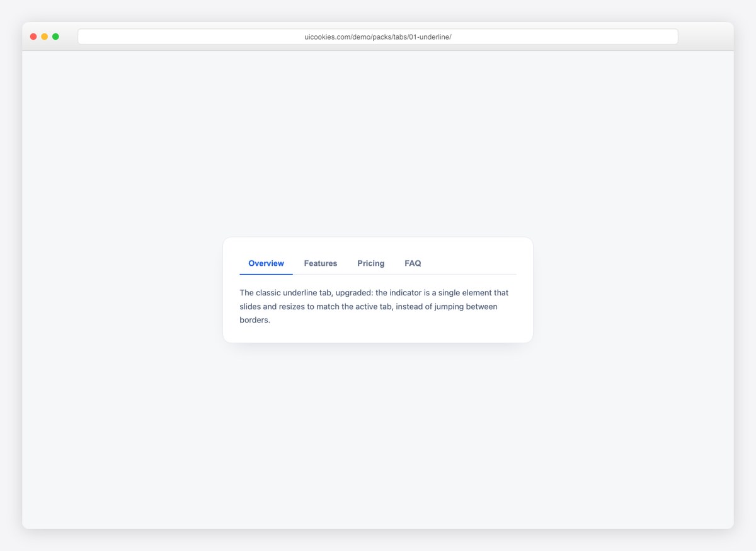Screen dimensions: 756x551
Task: Click the red close window button
Action: click(x=33, y=37)
